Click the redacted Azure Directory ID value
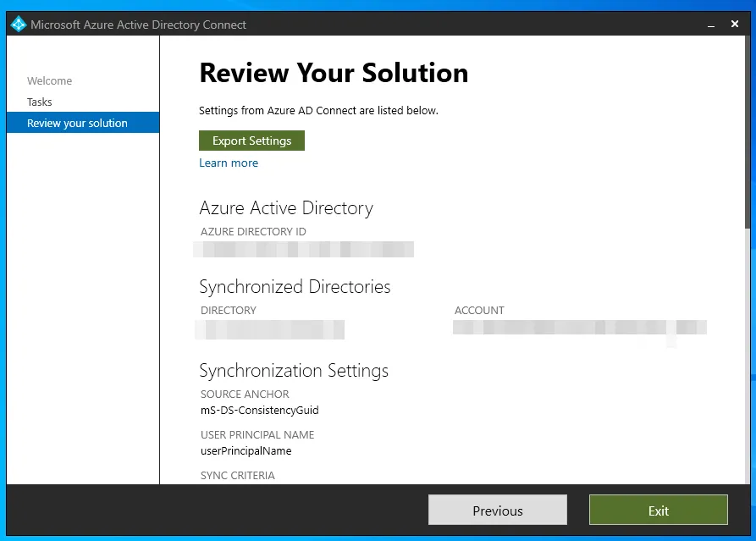Viewport: 756px width, 541px height. 305,248
